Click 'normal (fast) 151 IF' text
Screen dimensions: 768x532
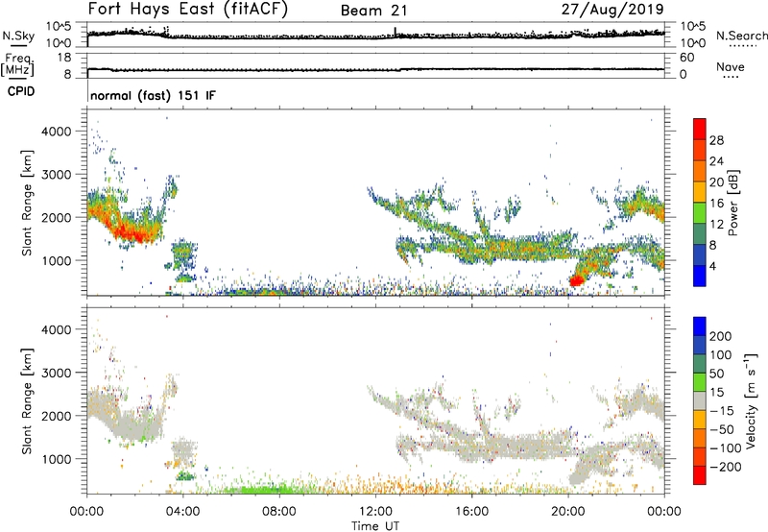[153, 95]
